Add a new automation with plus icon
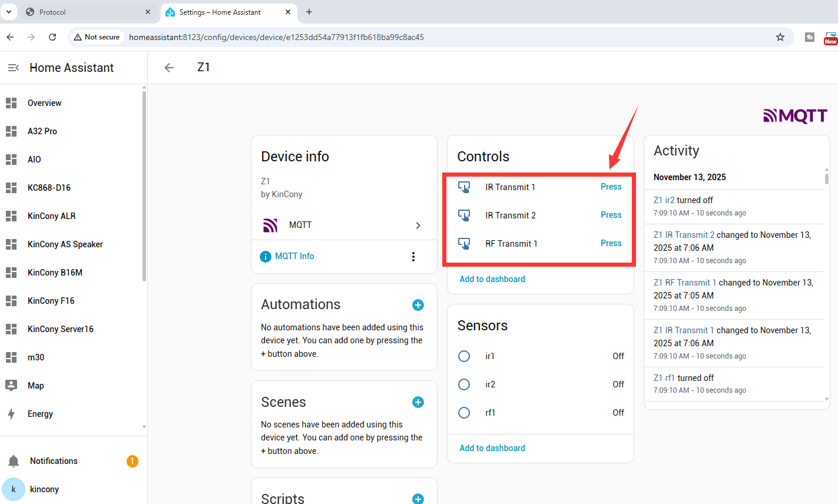The width and height of the screenshot is (838, 504). tap(418, 305)
